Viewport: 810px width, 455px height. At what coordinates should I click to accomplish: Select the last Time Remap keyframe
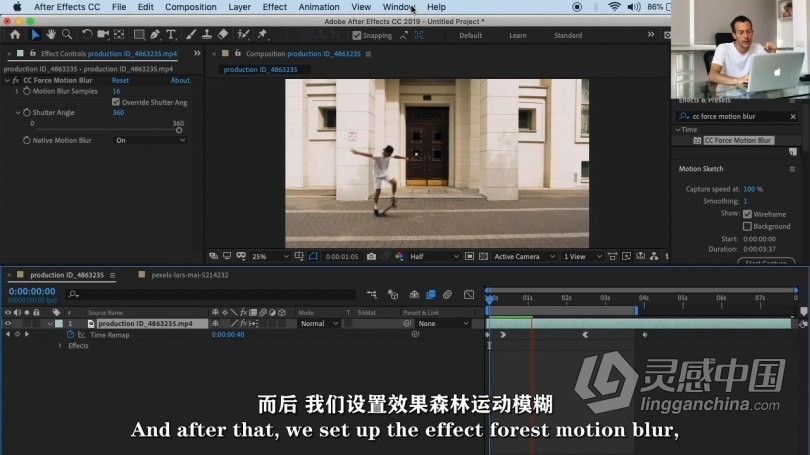click(x=644, y=335)
